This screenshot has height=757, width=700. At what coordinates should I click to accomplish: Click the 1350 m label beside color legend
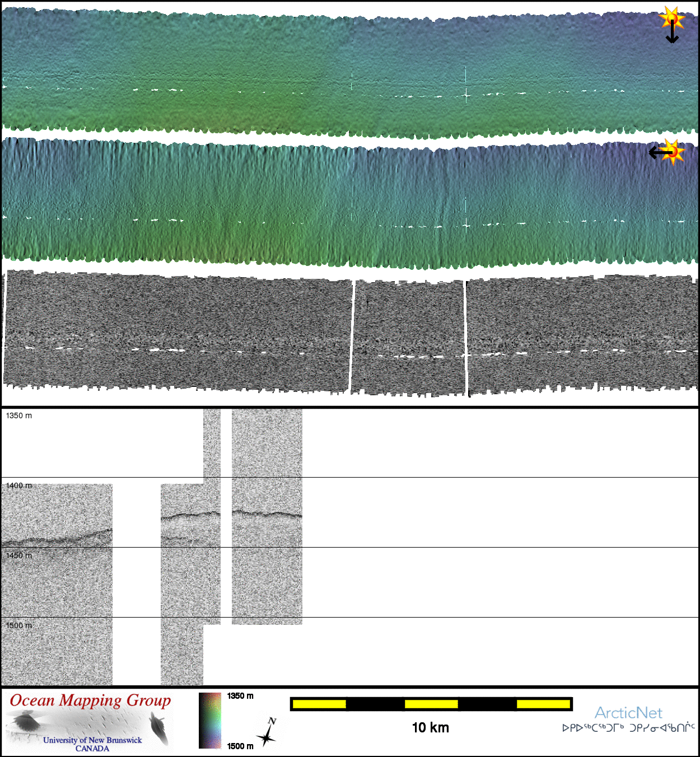click(240, 696)
